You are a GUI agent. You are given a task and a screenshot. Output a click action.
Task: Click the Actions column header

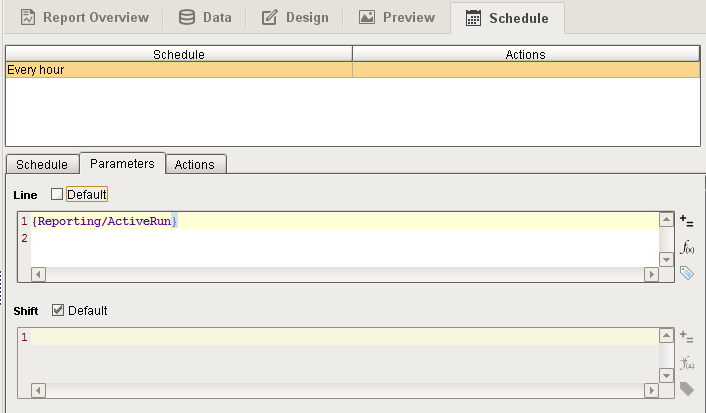click(525, 54)
